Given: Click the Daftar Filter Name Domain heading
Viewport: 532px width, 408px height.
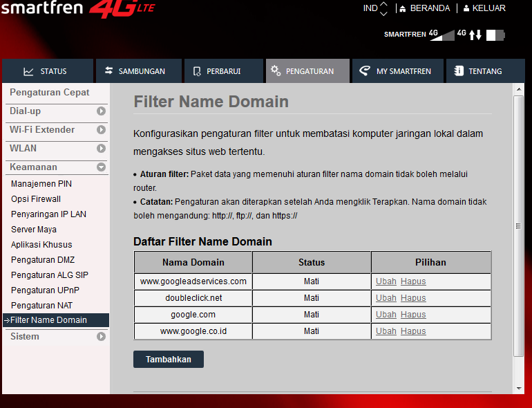Looking at the screenshot, I should 202,241.
